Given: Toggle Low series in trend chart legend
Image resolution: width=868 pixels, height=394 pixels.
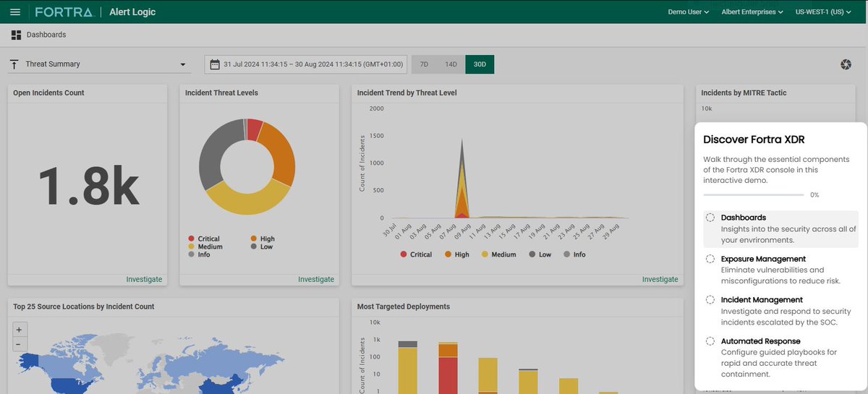Looking at the screenshot, I should (x=540, y=254).
